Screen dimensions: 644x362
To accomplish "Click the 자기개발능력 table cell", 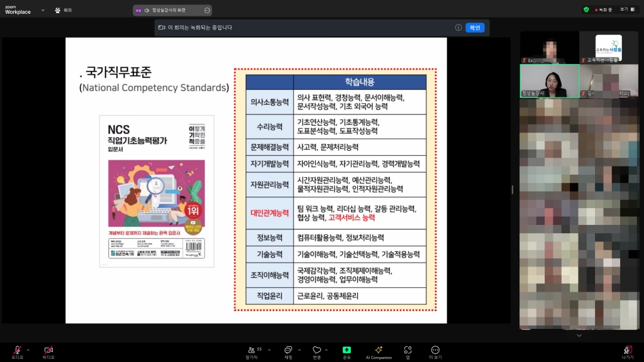I will (269, 164).
